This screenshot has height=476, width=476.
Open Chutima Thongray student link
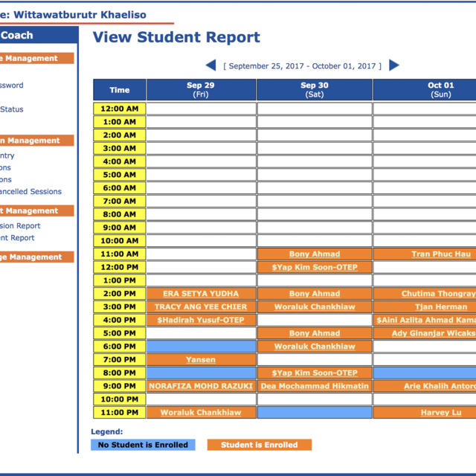439,294
